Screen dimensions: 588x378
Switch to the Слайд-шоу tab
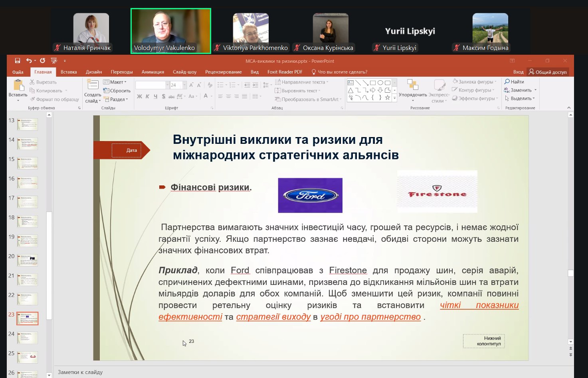pyautogui.click(x=184, y=72)
